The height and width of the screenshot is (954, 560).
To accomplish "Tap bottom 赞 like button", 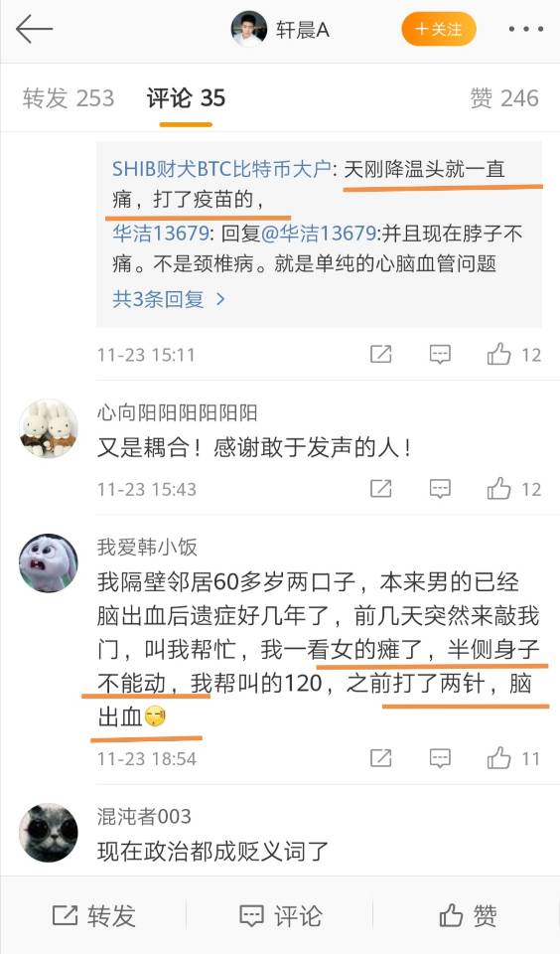I will pyautogui.click(x=468, y=915).
